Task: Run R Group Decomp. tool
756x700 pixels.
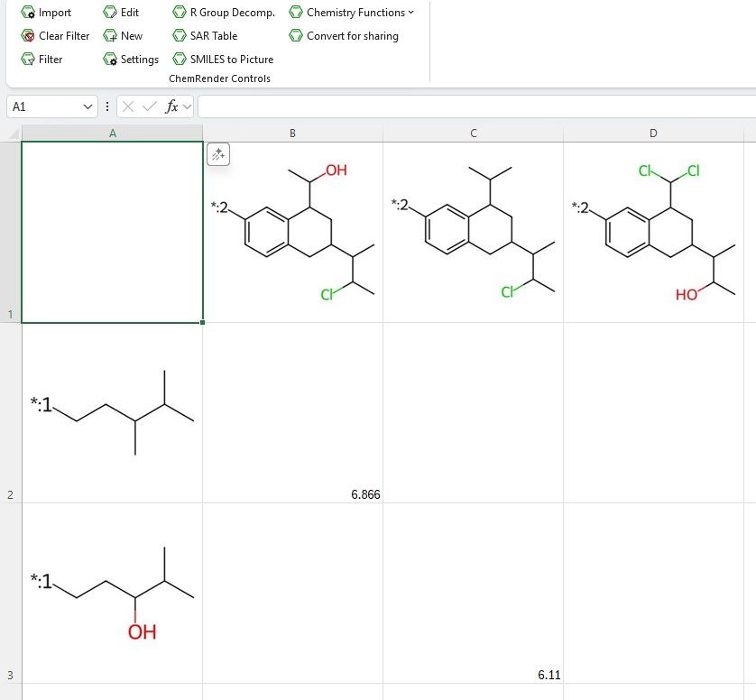Action: coord(180,13)
